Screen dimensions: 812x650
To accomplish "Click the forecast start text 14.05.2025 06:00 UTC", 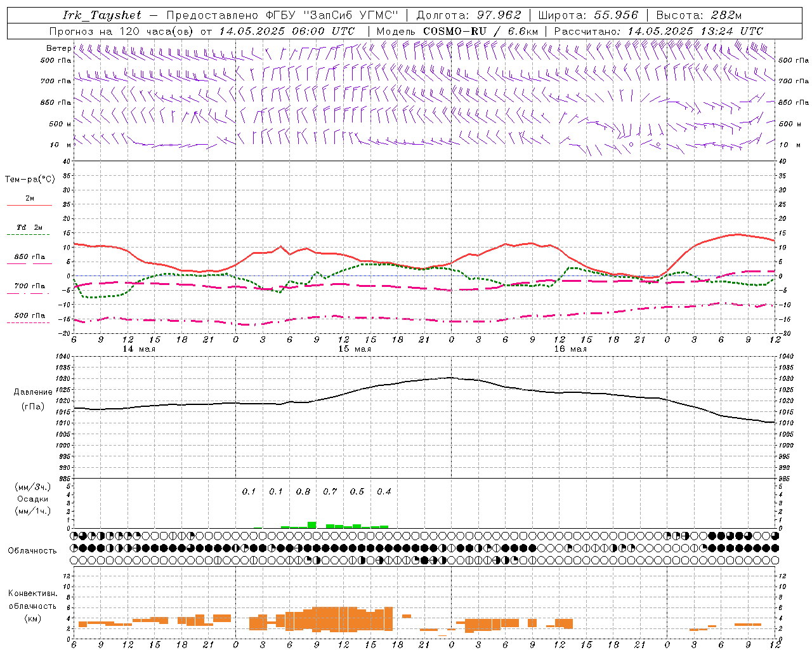I will (x=287, y=31).
